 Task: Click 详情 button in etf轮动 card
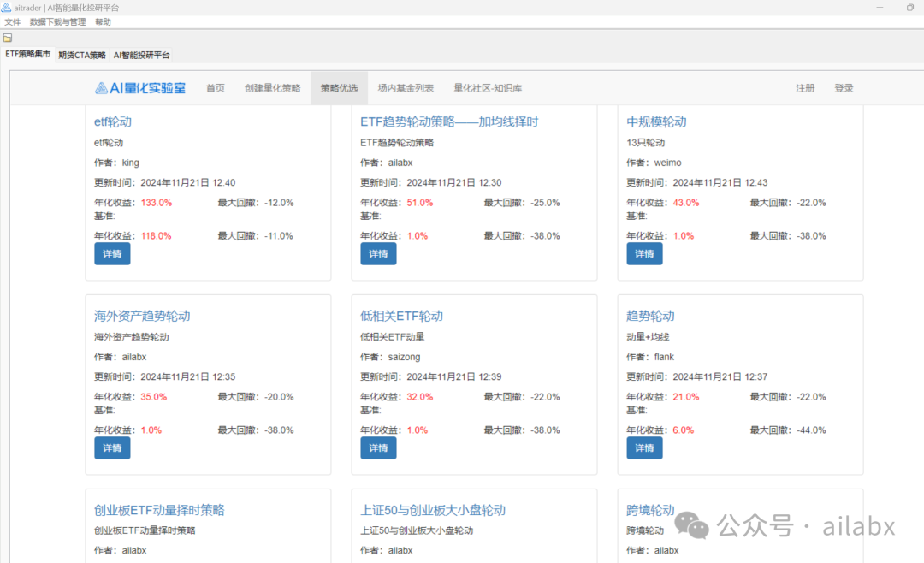(x=112, y=253)
